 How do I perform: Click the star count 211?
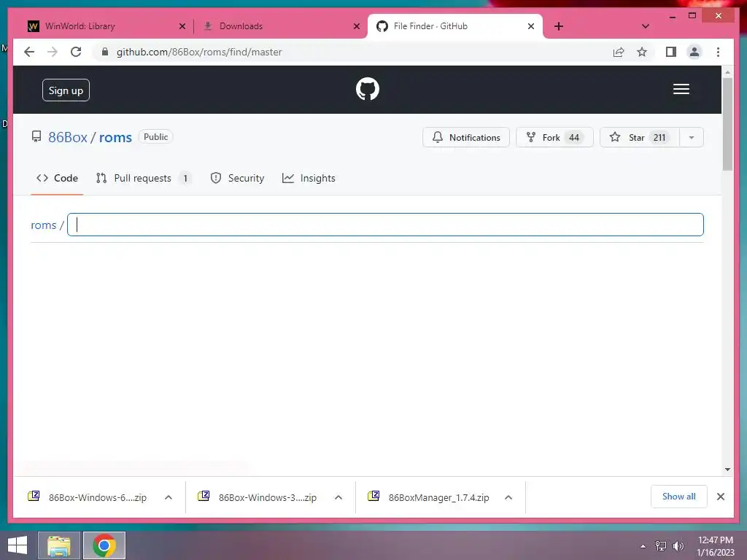click(659, 138)
